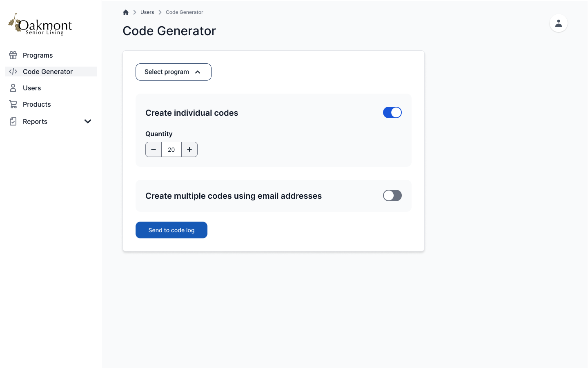Click the quantity field showing 20
This screenshot has height=368, width=588.
click(x=171, y=150)
